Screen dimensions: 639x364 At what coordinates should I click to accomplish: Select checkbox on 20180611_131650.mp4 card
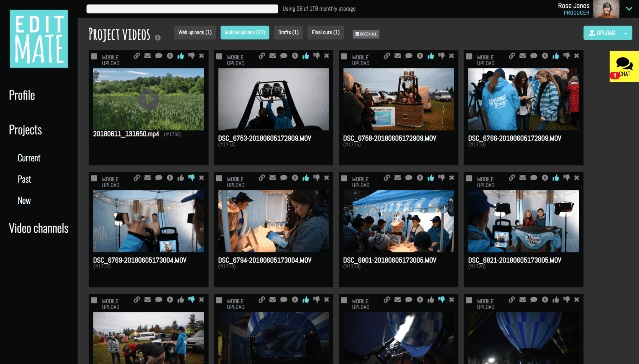tap(94, 56)
